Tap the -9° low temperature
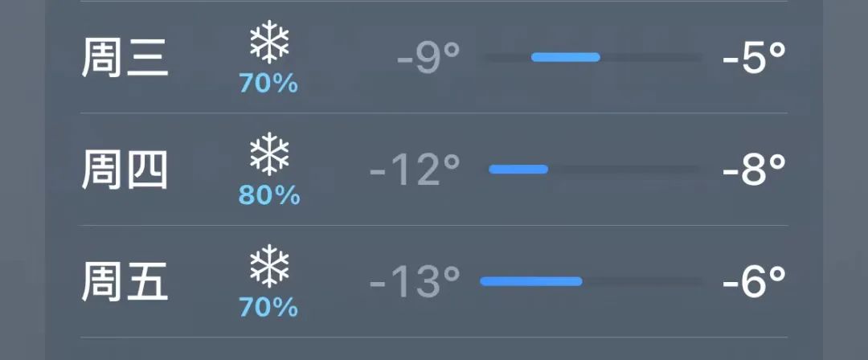The image size is (868, 360). [428, 58]
